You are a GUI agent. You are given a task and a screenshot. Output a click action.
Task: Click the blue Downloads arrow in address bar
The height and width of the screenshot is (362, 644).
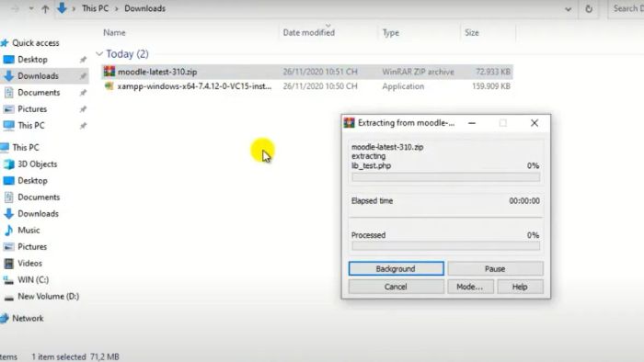(x=62, y=7)
